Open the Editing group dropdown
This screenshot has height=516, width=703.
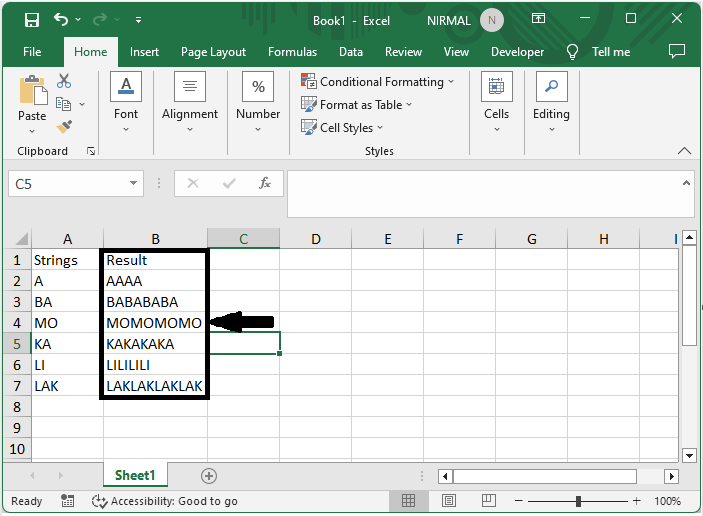click(x=551, y=102)
